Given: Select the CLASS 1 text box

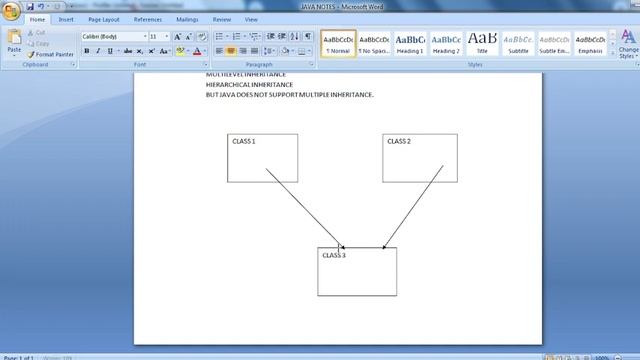Looking at the screenshot, I should 262,158.
